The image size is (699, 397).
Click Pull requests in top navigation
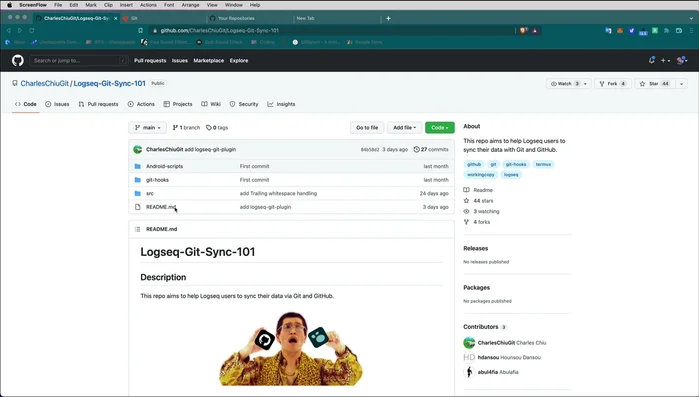tap(150, 61)
